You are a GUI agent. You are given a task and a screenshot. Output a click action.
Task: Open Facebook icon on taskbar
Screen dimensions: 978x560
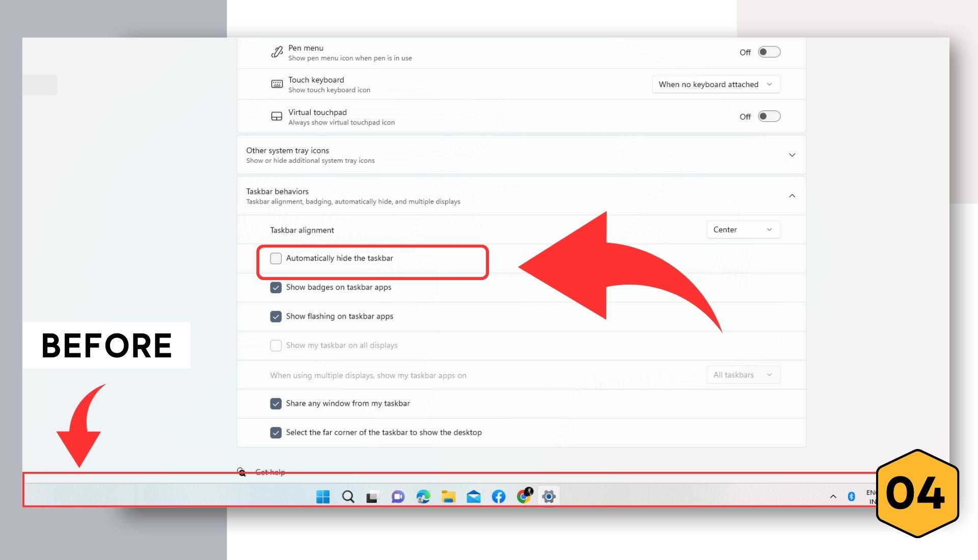pos(499,496)
